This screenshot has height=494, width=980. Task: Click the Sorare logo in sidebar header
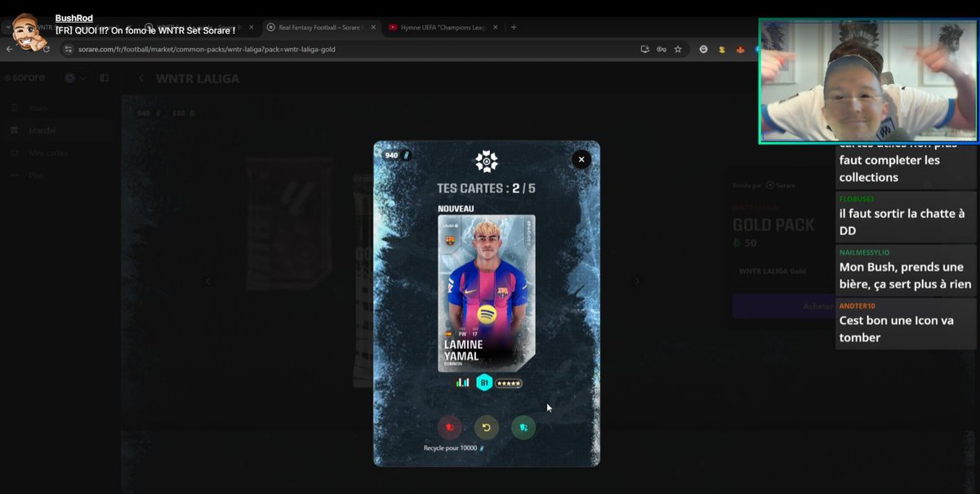pyautogui.click(x=24, y=78)
